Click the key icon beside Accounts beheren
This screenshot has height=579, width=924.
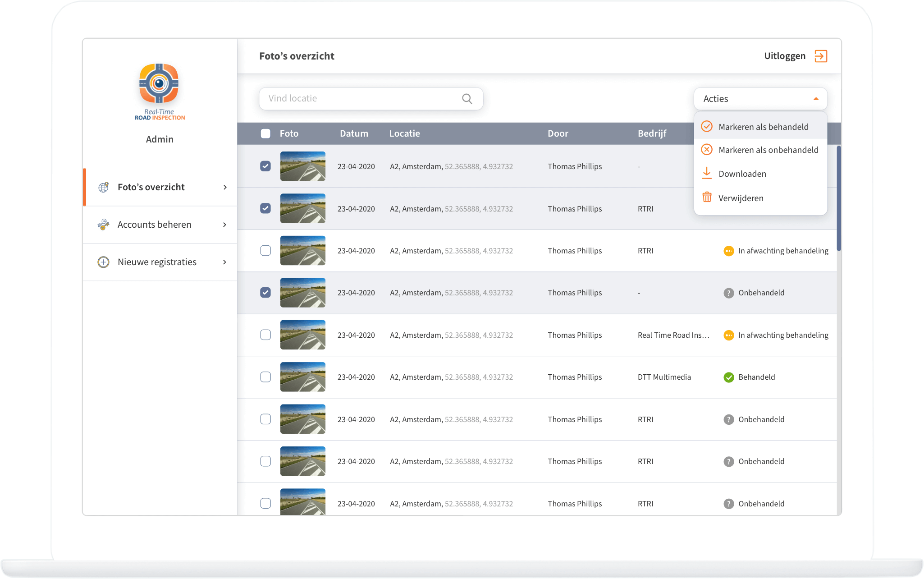point(104,225)
